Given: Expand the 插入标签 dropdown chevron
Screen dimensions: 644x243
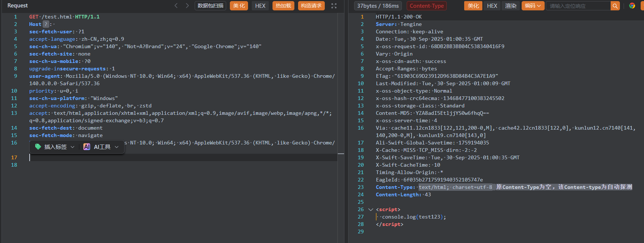Looking at the screenshot, I should 73,147.
